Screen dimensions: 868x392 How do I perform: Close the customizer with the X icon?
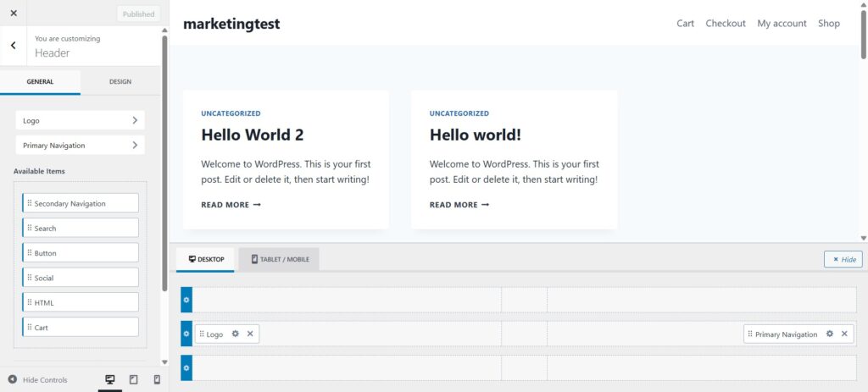[13, 14]
